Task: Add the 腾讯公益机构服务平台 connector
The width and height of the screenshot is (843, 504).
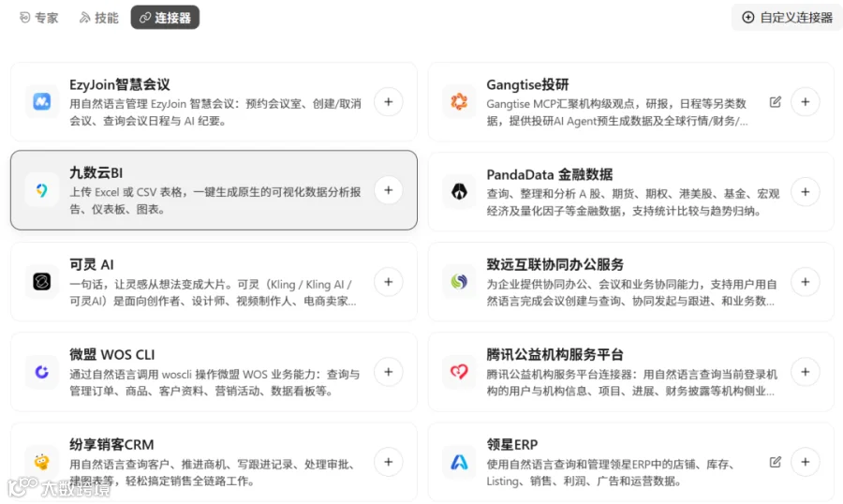Action: pyautogui.click(x=805, y=372)
